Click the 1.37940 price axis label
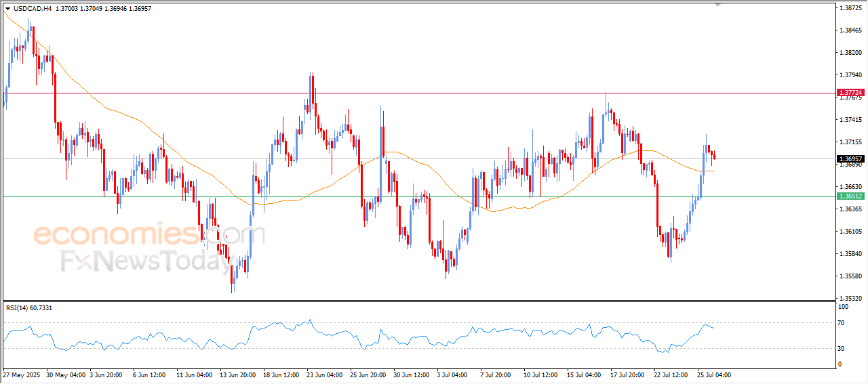The height and width of the screenshot is (384, 868). click(850, 74)
